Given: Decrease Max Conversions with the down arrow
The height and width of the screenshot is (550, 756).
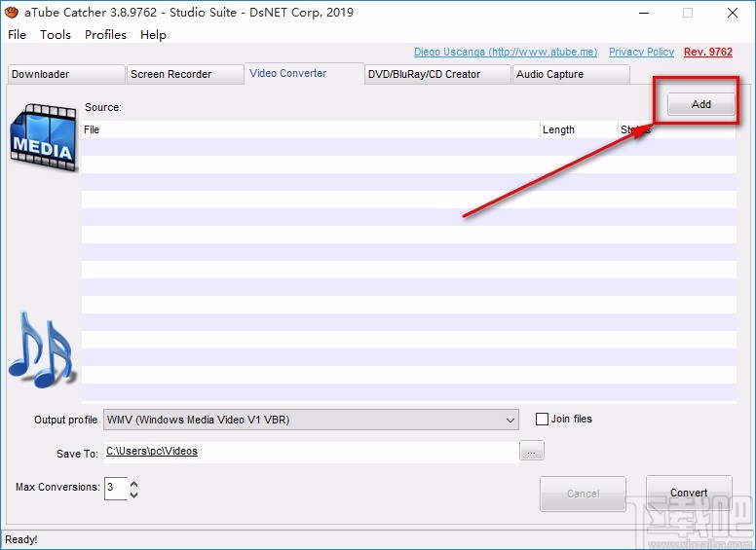Looking at the screenshot, I should (134, 495).
